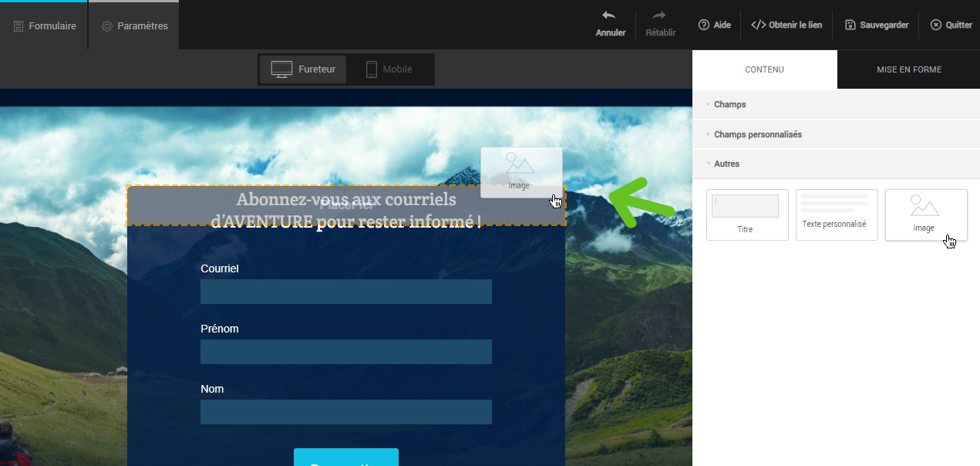Collapse the Autres section
This screenshot has height=466, width=980.
point(726,164)
